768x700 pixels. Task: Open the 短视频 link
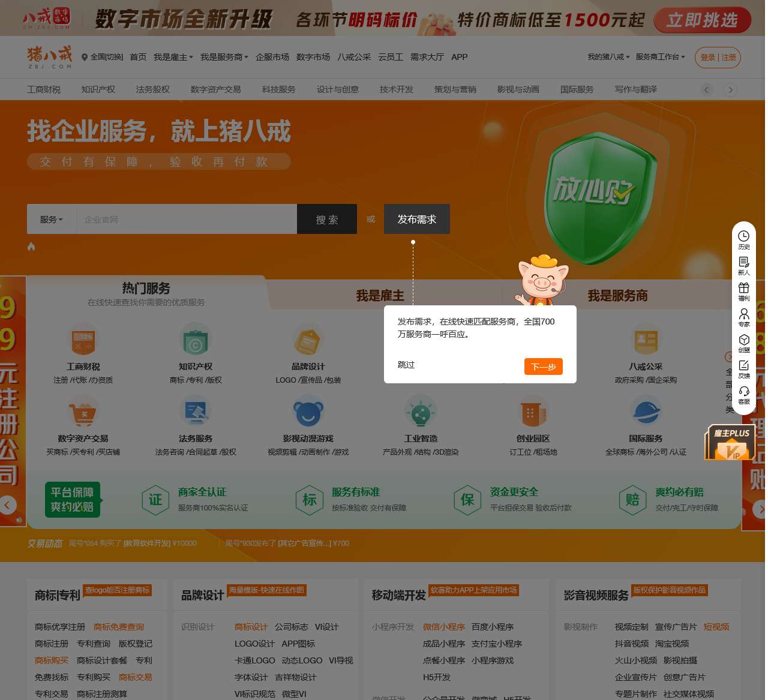[x=716, y=627]
